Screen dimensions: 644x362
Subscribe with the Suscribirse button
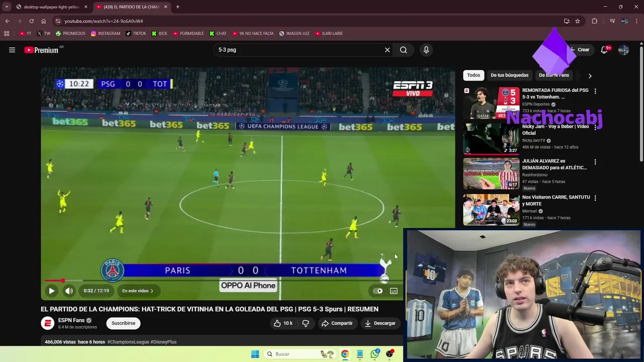[x=123, y=323]
